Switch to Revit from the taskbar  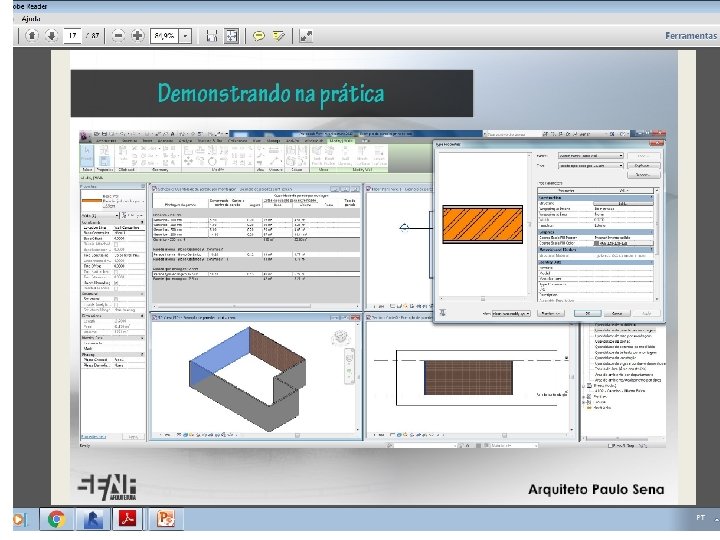tap(93, 519)
